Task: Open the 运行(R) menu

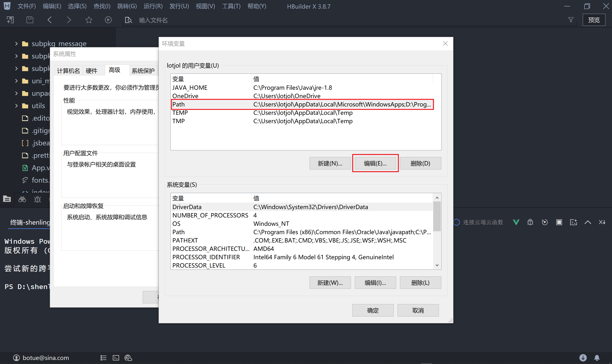Action: pos(153,6)
